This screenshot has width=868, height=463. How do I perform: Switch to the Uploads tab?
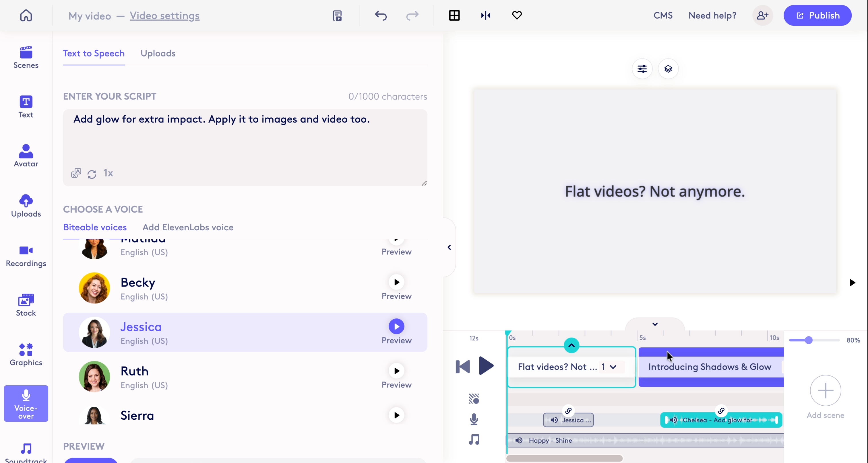[x=158, y=53]
